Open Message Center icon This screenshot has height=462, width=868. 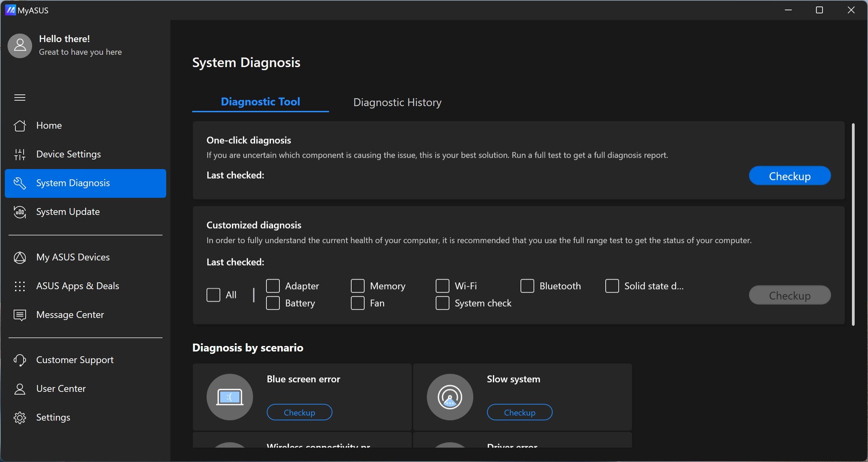tap(20, 315)
